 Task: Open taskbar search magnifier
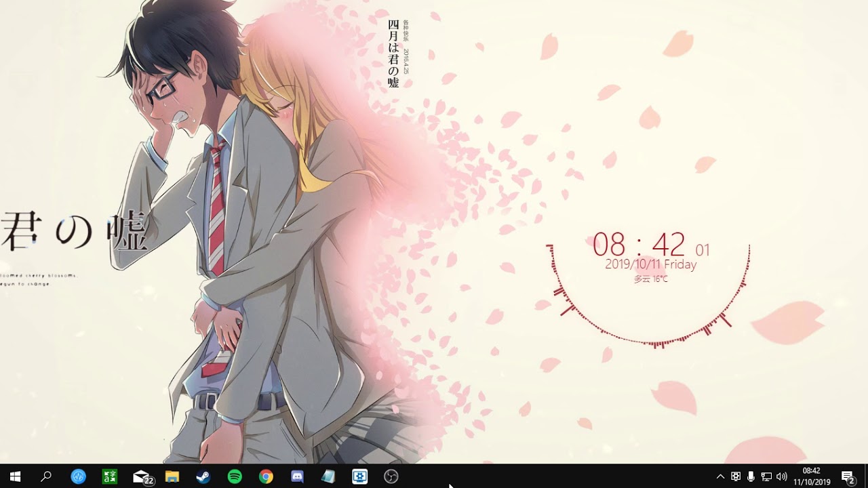pyautogui.click(x=46, y=476)
